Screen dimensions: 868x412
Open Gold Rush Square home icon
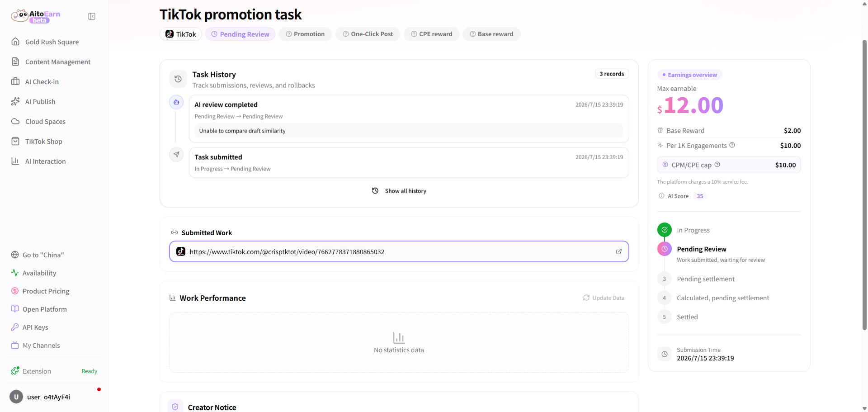click(x=15, y=42)
